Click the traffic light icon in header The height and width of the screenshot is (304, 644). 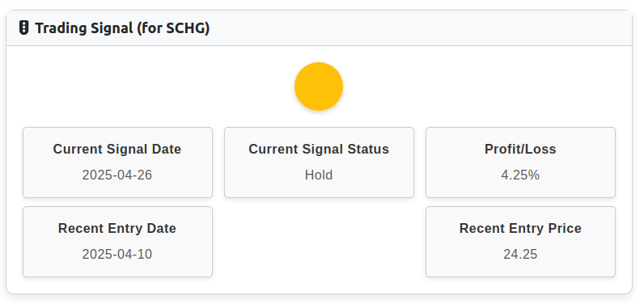click(24, 28)
